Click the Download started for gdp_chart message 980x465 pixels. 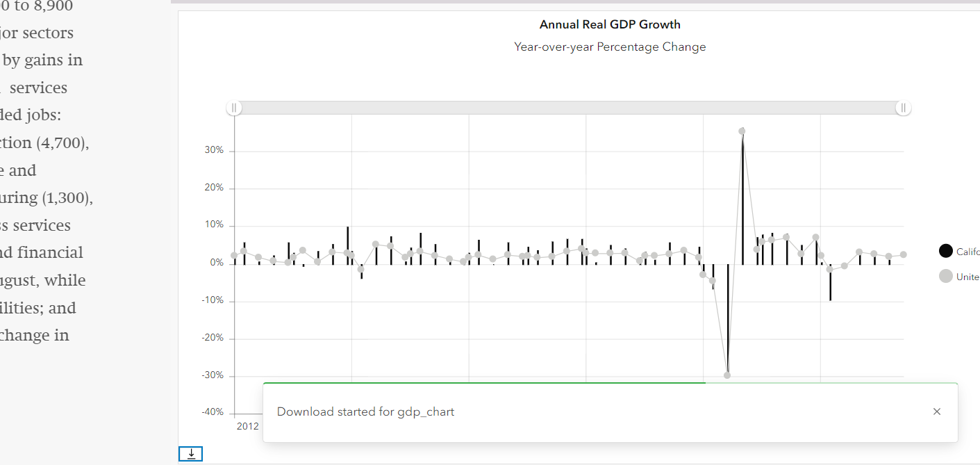pyautogui.click(x=365, y=411)
